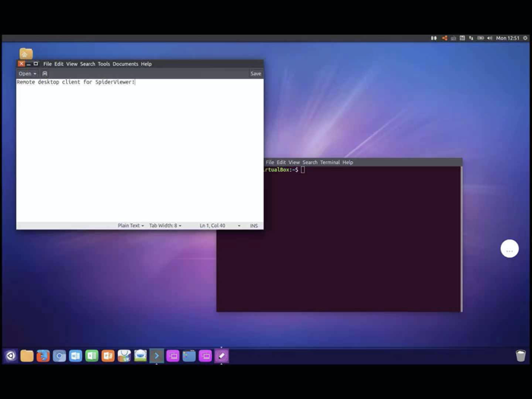Click the Open button in the text editor

coord(25,74)
